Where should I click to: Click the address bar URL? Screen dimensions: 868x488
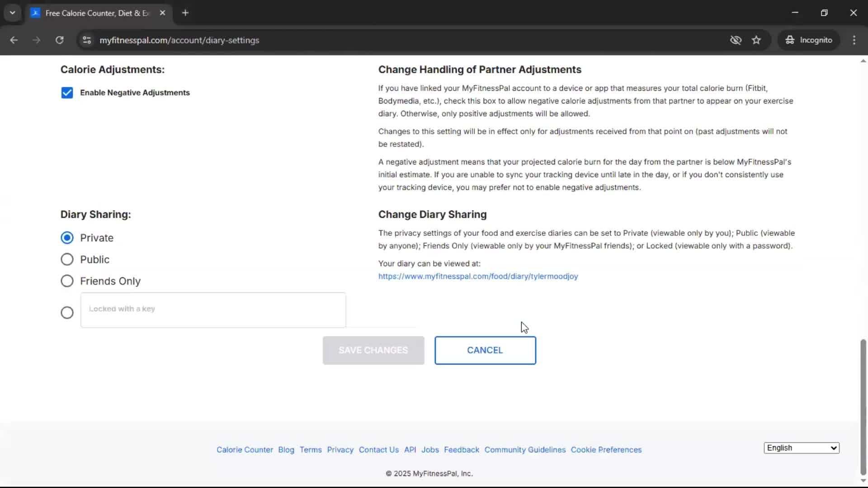click(x=179, y=40)
